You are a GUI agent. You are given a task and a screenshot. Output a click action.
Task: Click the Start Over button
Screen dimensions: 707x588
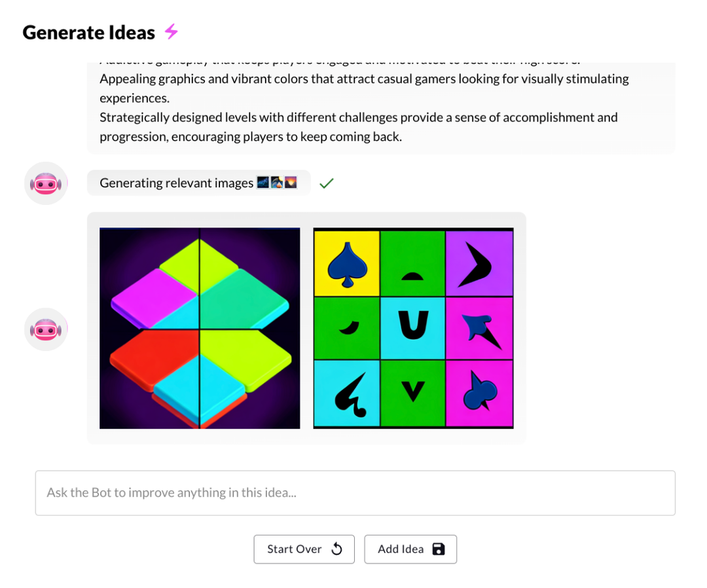(304, 549)
